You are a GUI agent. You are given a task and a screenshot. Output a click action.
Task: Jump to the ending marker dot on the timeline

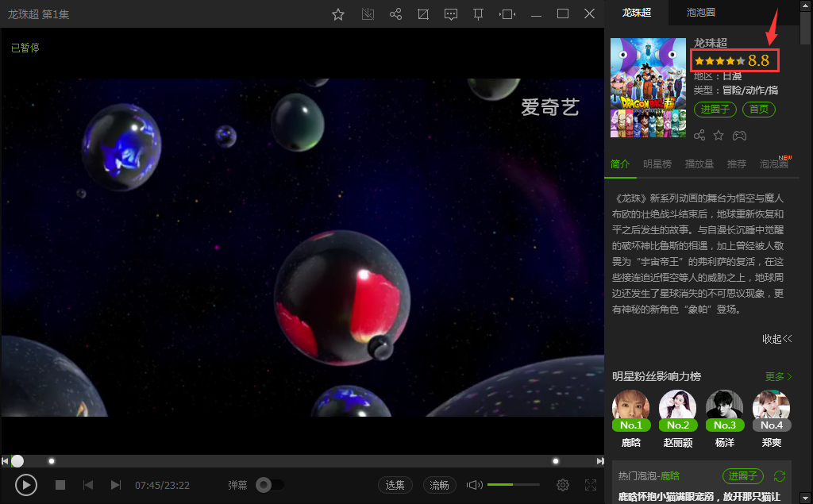tap(556, 460)
